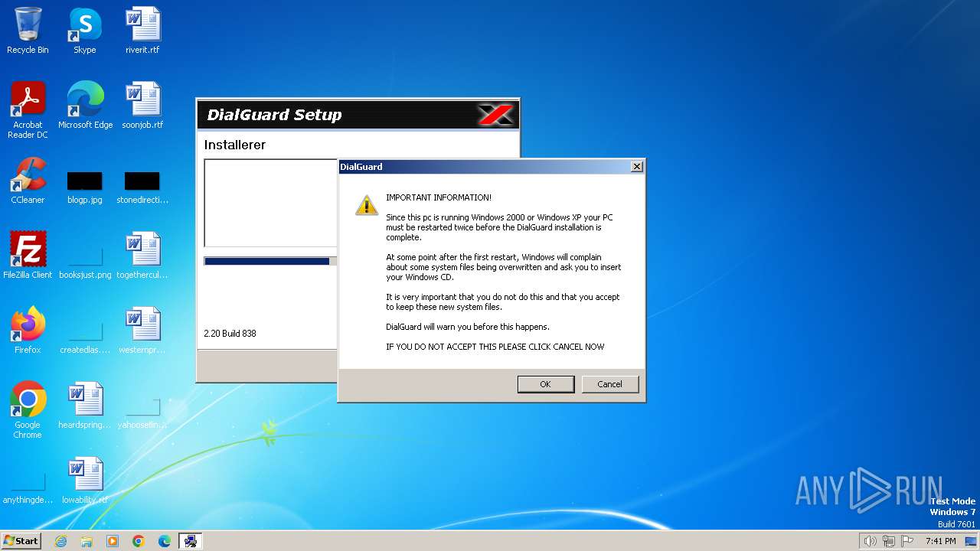Viewport: 980px width, 551px height.
Task: Click the volume speaker tray icon
Action: [870, 541]
